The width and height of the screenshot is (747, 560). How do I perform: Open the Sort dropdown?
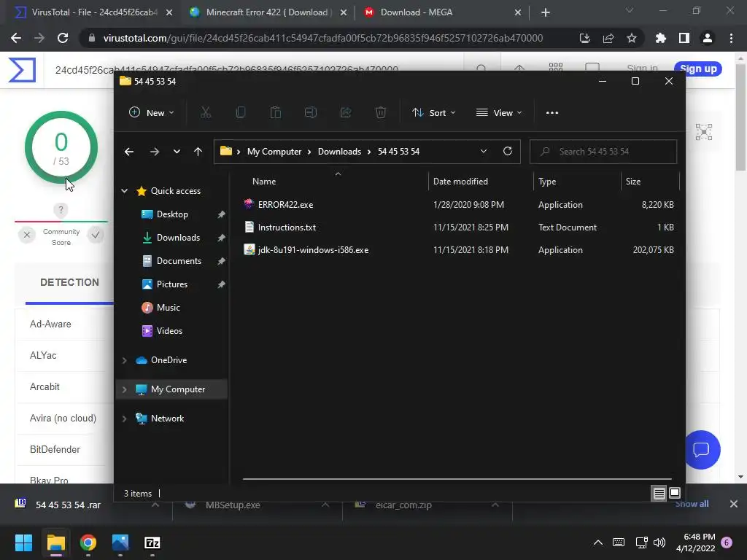(x=433, y=113)
